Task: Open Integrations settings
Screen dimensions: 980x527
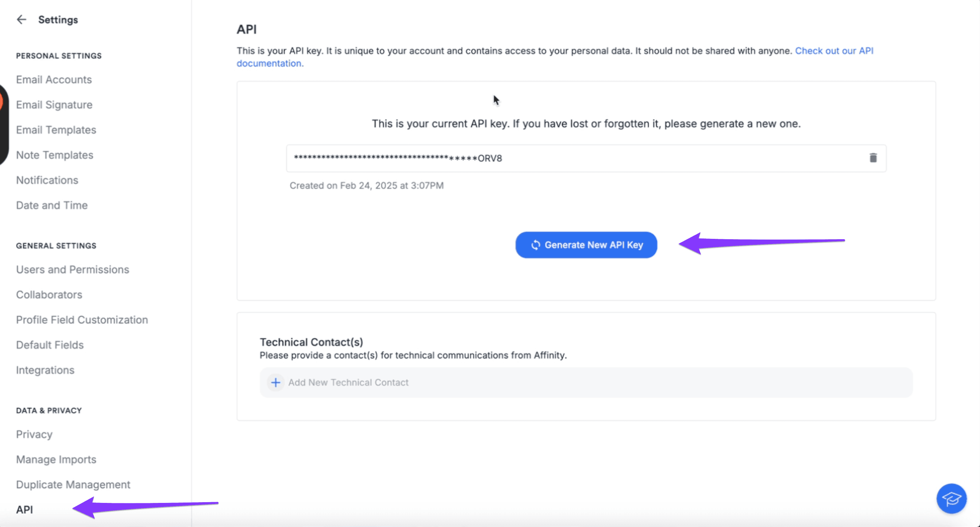Action: click(x=45, y=370)
